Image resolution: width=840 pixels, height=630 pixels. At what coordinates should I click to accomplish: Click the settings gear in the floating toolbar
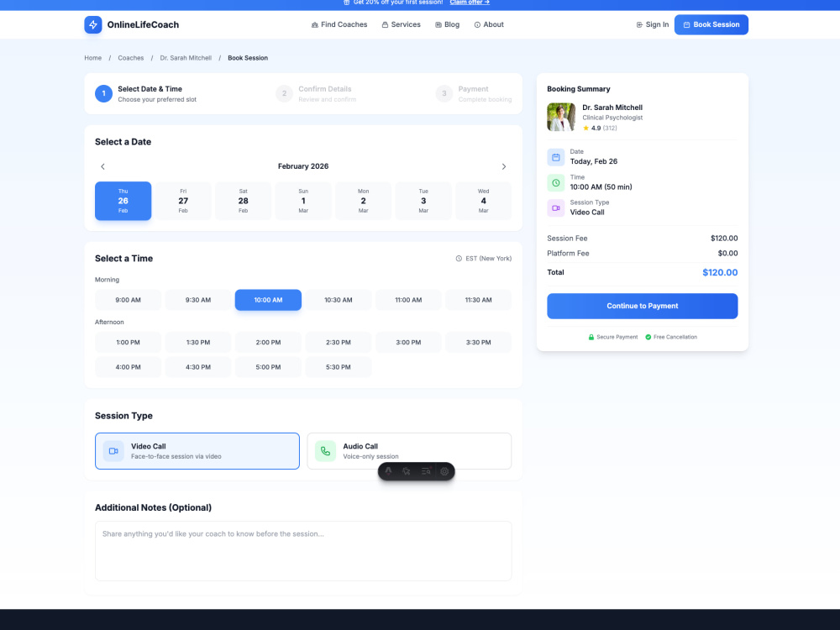pos(444,471)
